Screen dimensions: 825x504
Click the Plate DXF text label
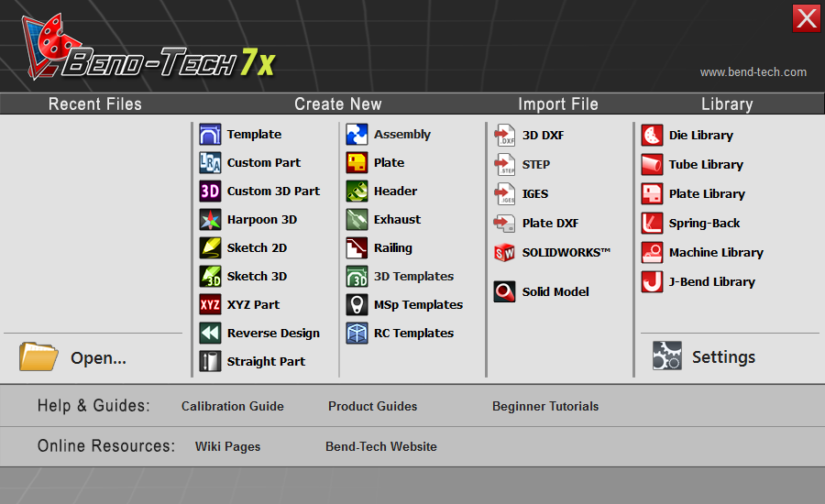(x=550, y=223)
